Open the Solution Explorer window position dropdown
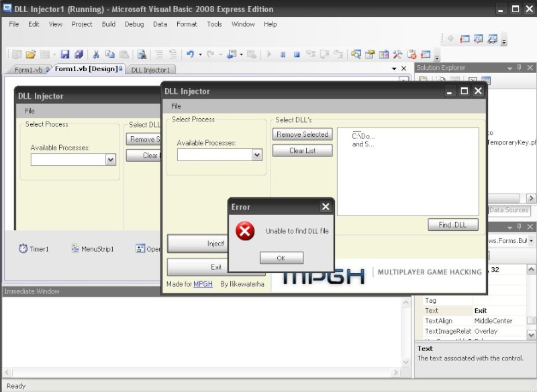The image size is (537, 392). (509, 68)
